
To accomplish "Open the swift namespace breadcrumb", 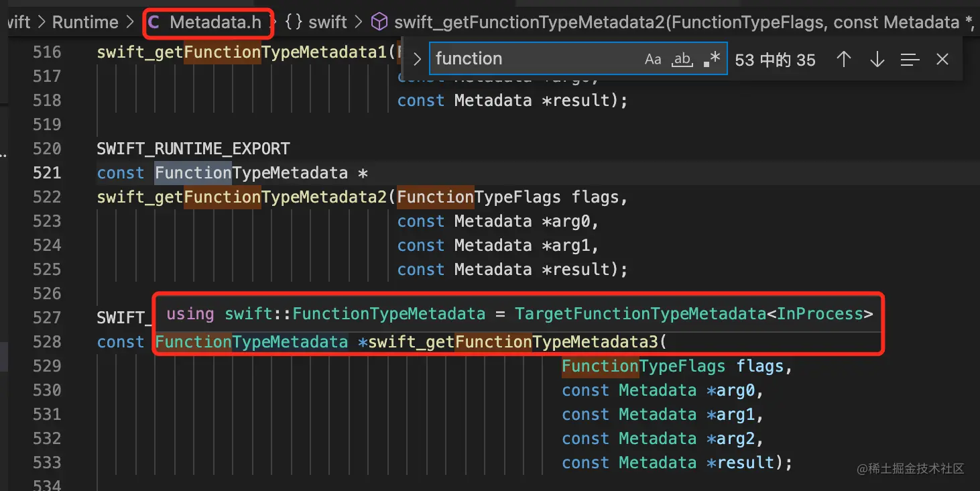I will pyautogui.click(x=328, y=23).
